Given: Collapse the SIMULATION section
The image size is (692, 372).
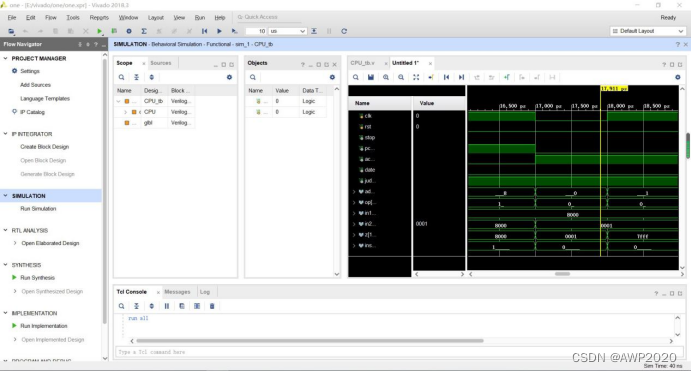Looking at the screenshot, I should [5, 195].
